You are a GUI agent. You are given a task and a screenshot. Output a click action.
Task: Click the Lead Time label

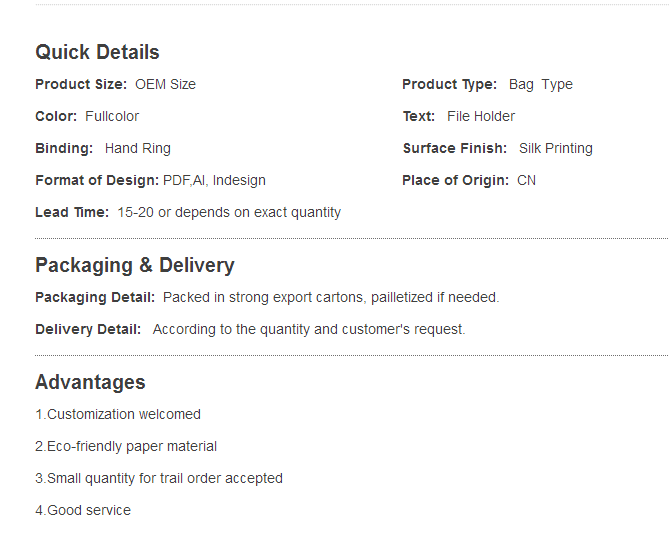pos(71,213)
